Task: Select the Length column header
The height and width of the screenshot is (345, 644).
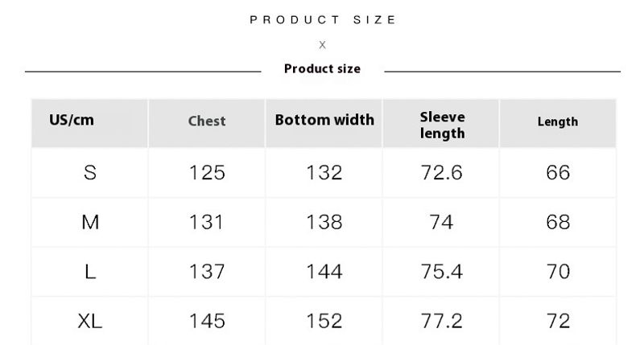Action: 558,121
